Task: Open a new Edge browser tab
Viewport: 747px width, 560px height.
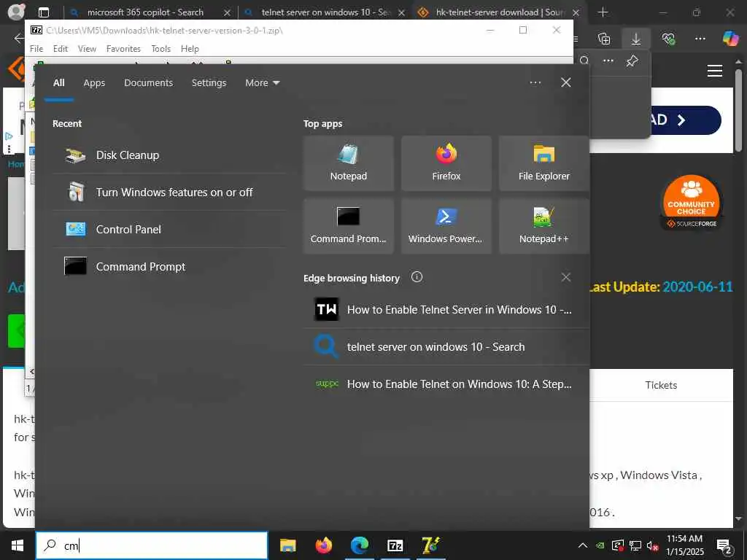Action: coord(603,12)
